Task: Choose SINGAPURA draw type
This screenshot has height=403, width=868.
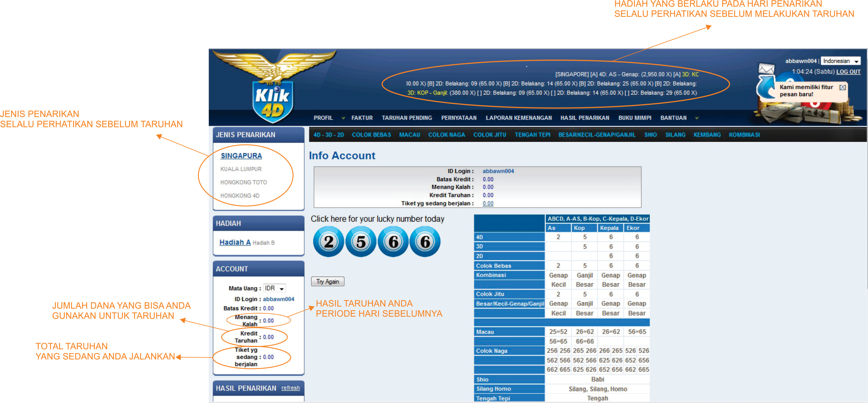Action: pyautogui.click(x=241, y=156)
